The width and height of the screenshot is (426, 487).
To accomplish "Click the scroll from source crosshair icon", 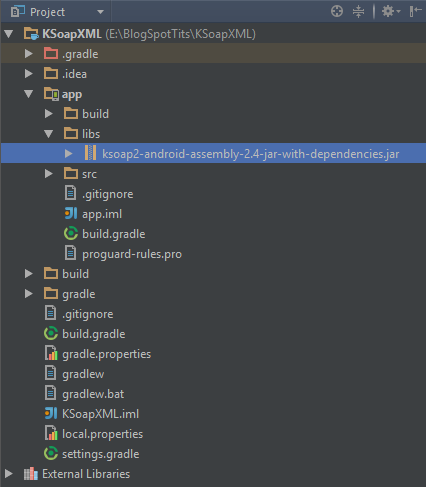I will tap(337, 11).
